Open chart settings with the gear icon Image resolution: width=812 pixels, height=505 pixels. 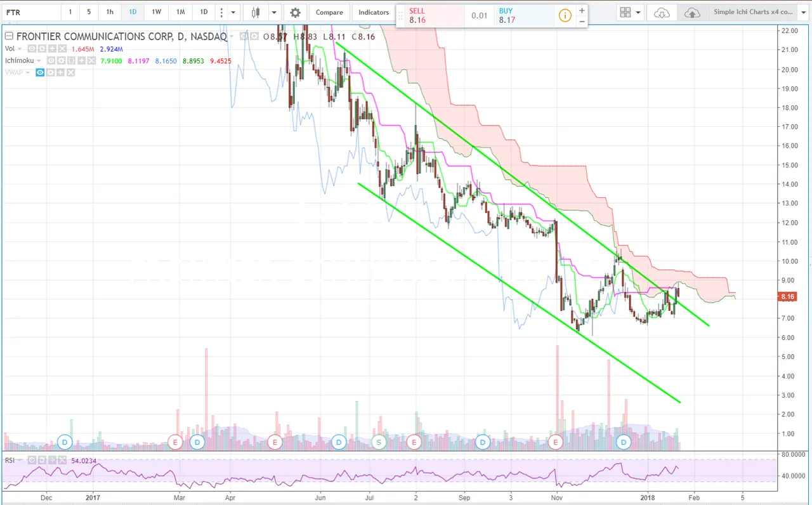295,12
